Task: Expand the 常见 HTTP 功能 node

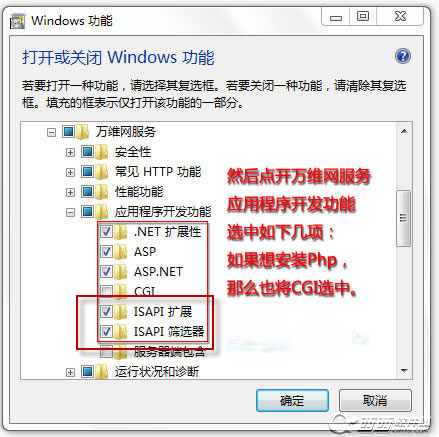Action: coord(70,172)
